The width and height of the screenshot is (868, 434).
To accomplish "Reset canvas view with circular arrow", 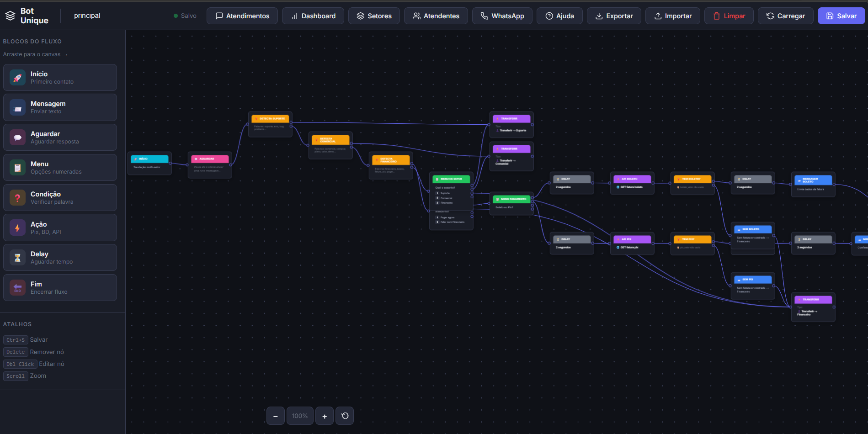I will tap(345, 416).
